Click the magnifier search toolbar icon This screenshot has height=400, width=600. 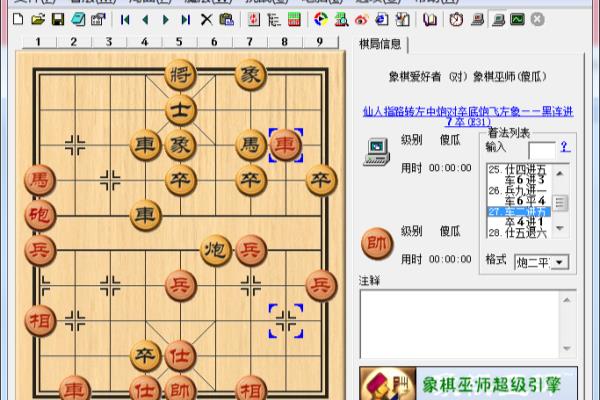(341, 19)
